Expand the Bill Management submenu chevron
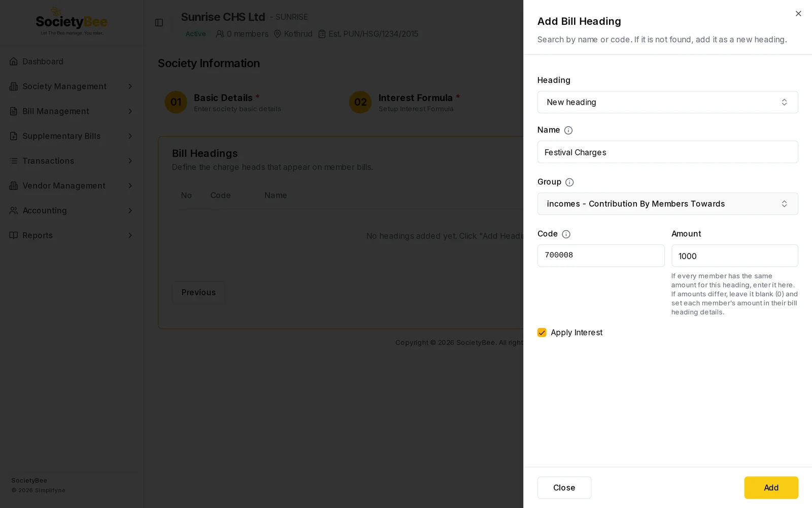Screen dimensions: 812x508 (130, 111)
